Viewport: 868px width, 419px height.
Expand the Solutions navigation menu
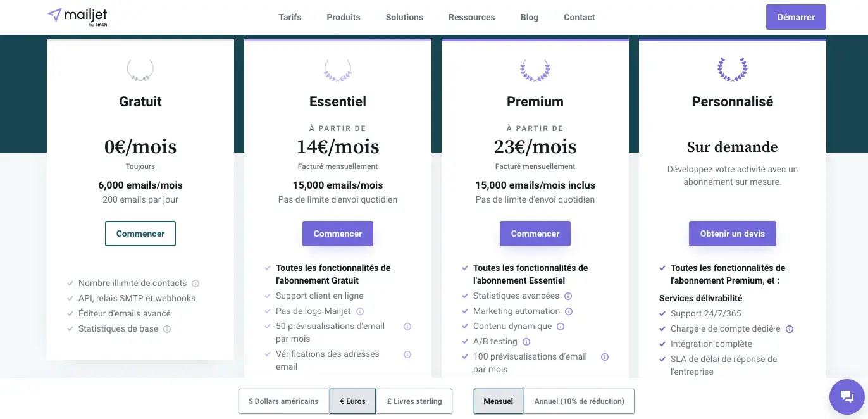404,17
